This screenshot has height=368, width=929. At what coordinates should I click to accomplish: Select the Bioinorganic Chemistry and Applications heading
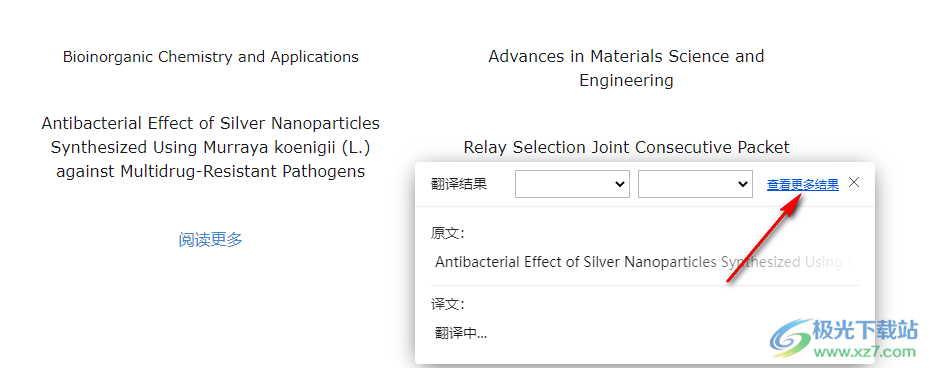pyautogui.click(x=210, y=57)
